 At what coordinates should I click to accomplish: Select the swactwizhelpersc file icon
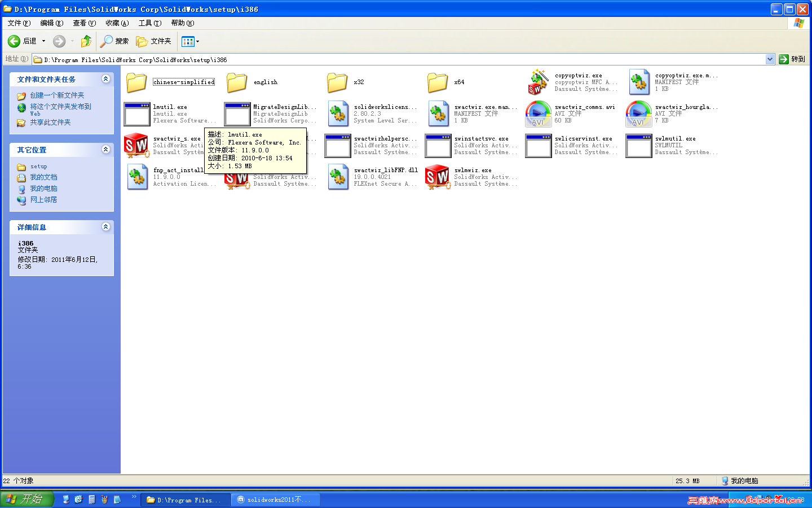(337, 146)
